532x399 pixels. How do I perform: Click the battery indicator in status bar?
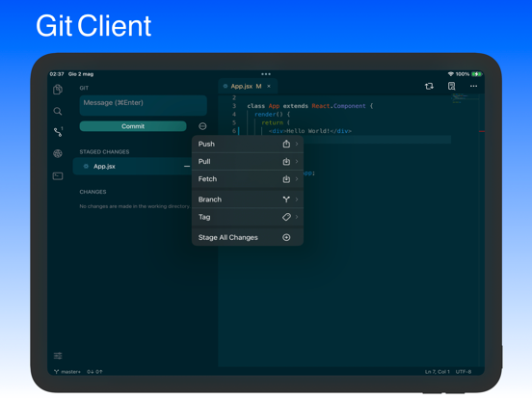(477, 74)
